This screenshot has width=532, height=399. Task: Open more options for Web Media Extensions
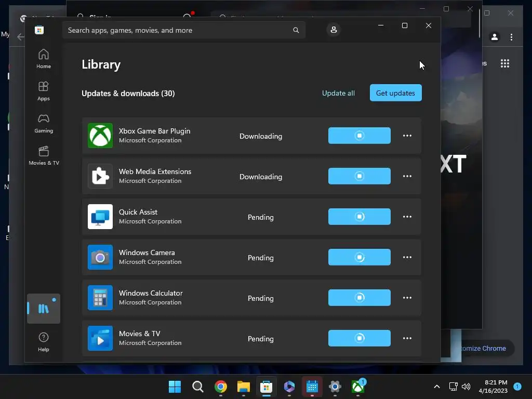407,176
